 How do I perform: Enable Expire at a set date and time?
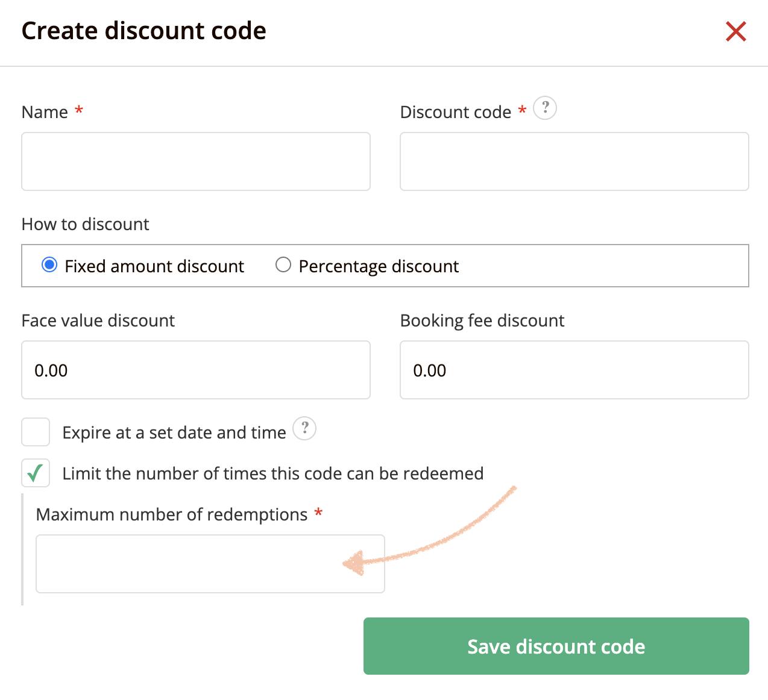coord(36,432)
